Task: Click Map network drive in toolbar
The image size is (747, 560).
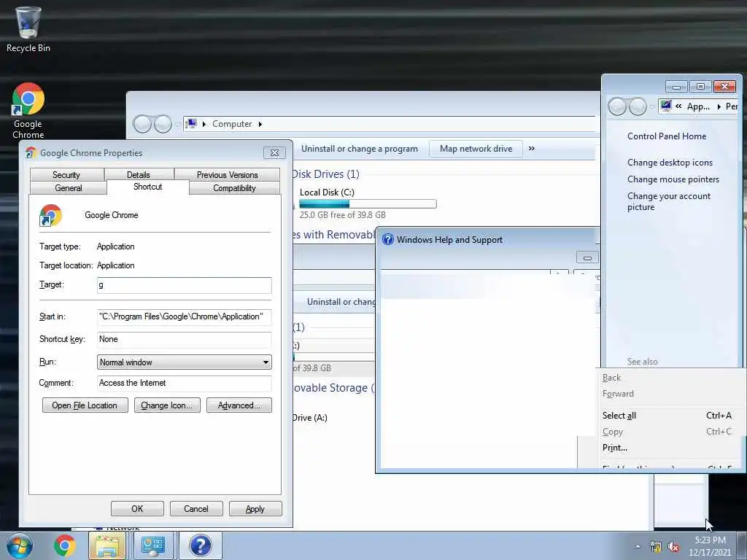Action: coord(476,149)
